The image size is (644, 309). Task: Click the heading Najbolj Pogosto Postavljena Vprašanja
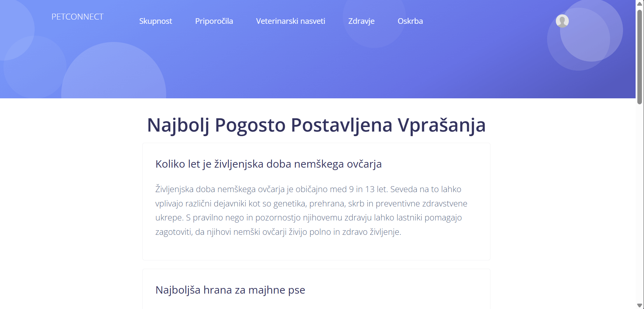[x=316, y=125]
